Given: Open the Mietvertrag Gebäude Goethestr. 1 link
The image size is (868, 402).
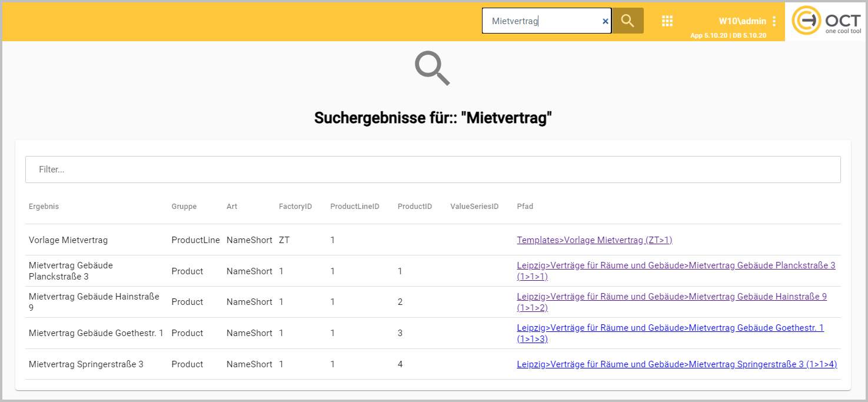Looking at the screenshot, I should click(670, 328).
